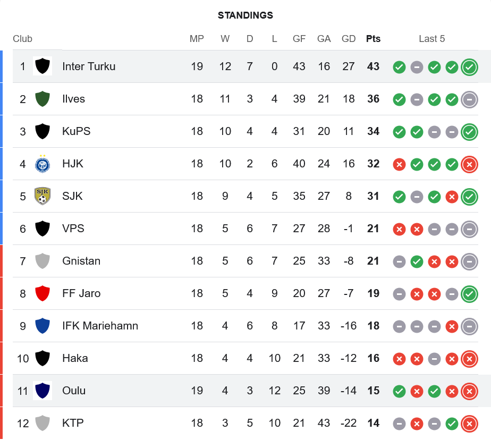Click KTP's latest loss result icon

coord(469,424)
